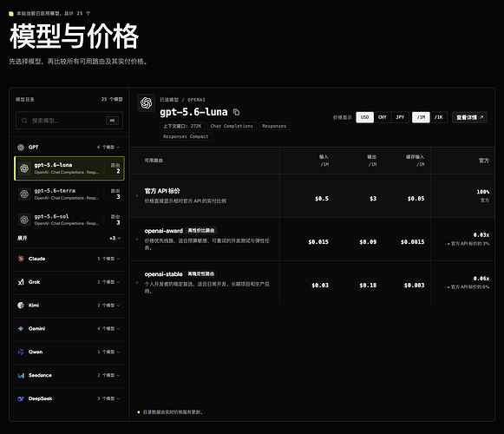Screen dimensions: 504x434
Task: Expand the Kimi model group
Action: pos(69,306)
